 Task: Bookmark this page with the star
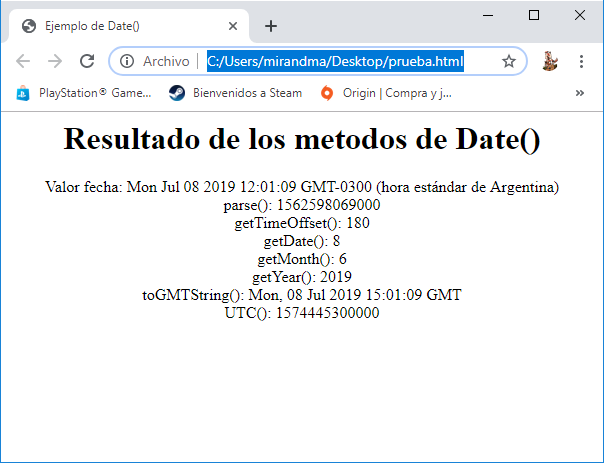click(x=508, y=62)
